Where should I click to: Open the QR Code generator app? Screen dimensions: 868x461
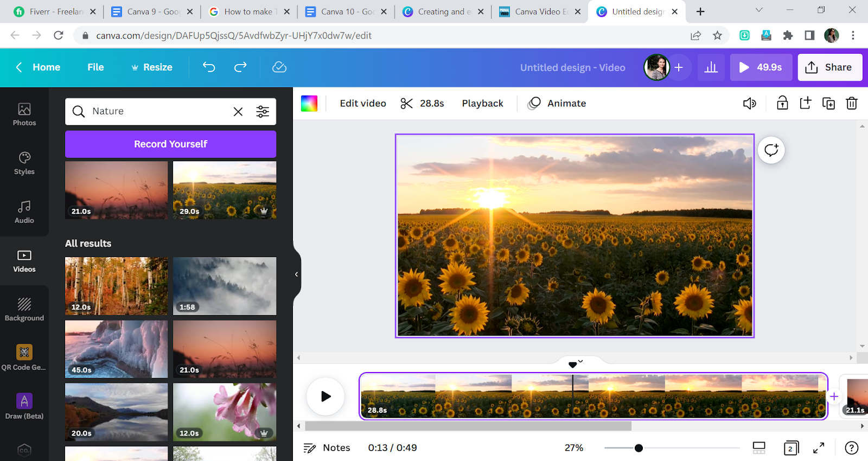click(24, 357)
